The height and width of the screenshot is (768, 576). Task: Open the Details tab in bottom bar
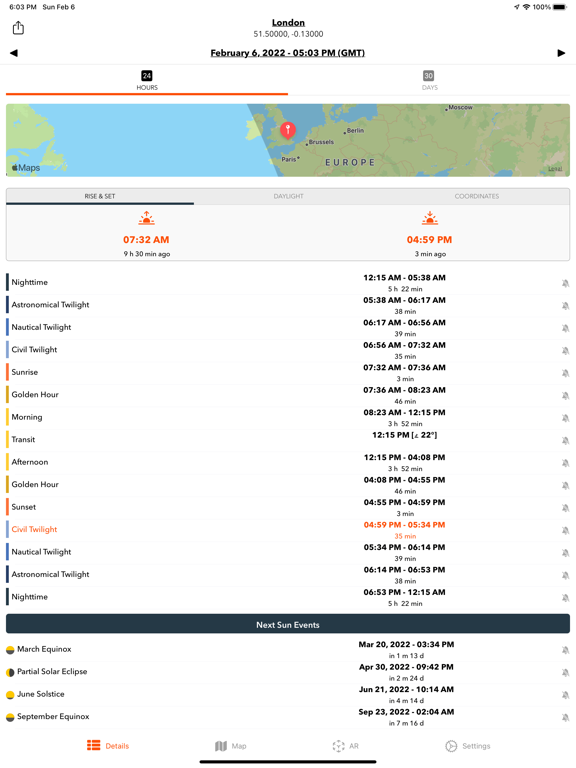click(x=108, y=745)
